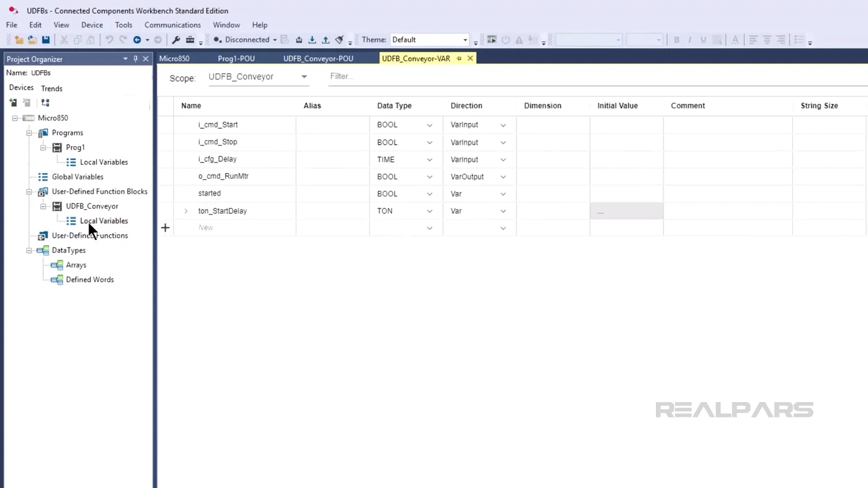Screen dimensions: 868x488
Task: Collapse the DataTypes tree node
Action: (x=29, y=250)
